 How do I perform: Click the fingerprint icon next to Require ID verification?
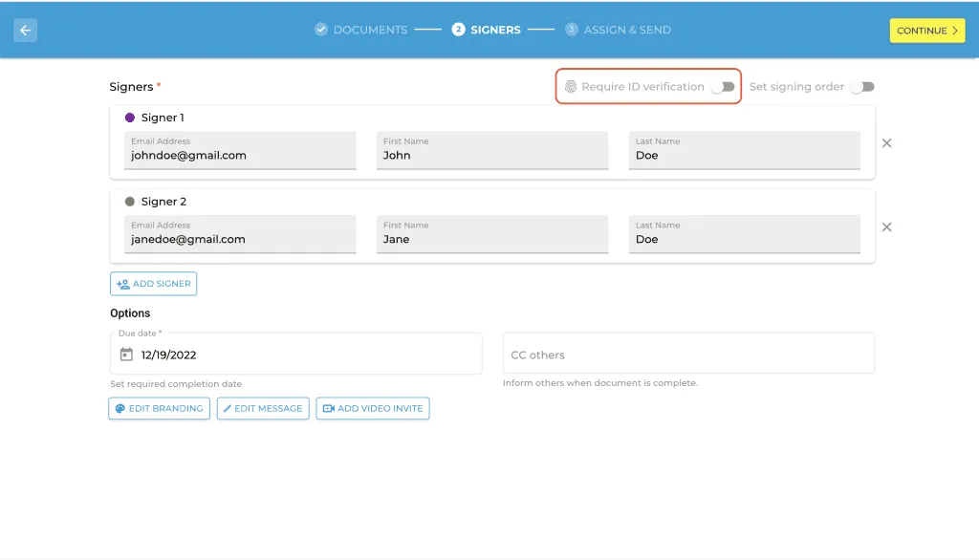coord(572,86)
